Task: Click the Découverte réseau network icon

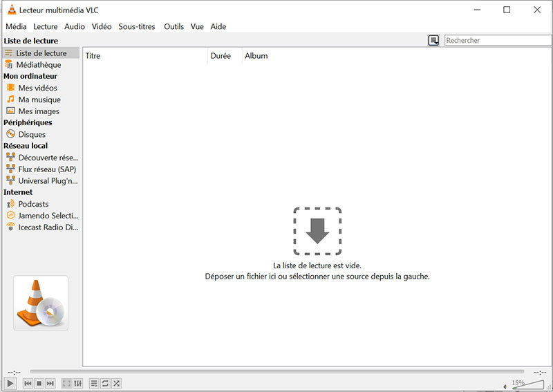Action: pos(11,157)
